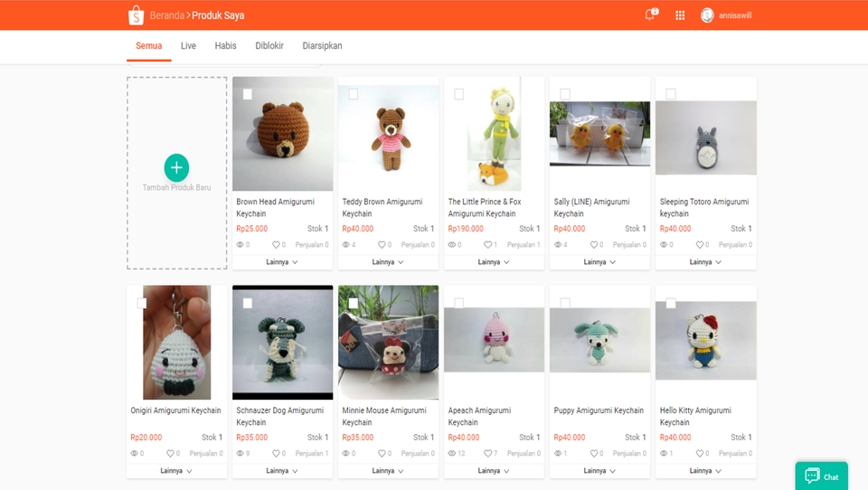868x490 pixels.
Task: Check the Sleeping Totoro product checkbox
Action: [x=670, y=94]
